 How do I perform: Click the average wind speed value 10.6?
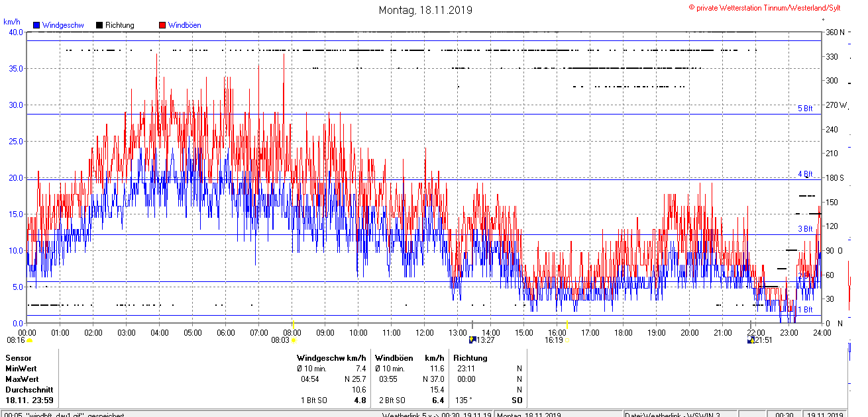[358, 390]
